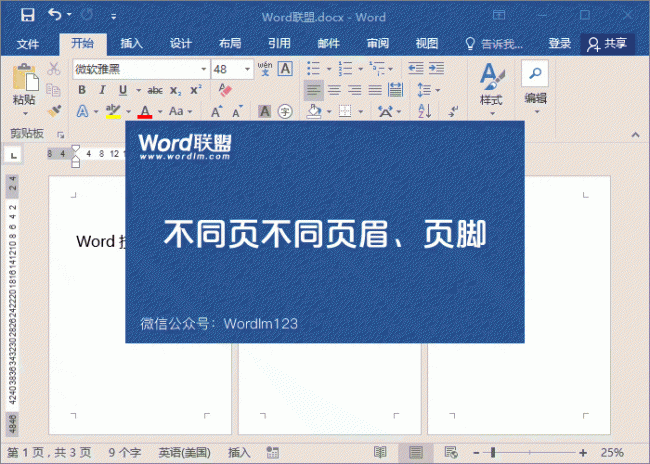Toggle character shading A icon
650x464 pixels.
(264, 111)
